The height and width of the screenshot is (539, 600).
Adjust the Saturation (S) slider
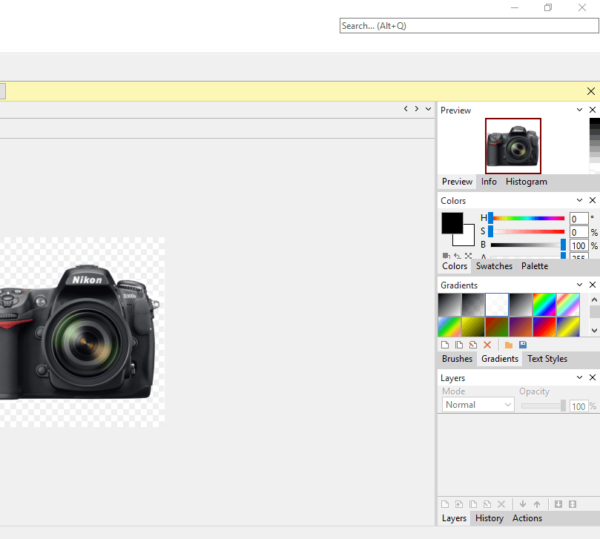[527, 231]
